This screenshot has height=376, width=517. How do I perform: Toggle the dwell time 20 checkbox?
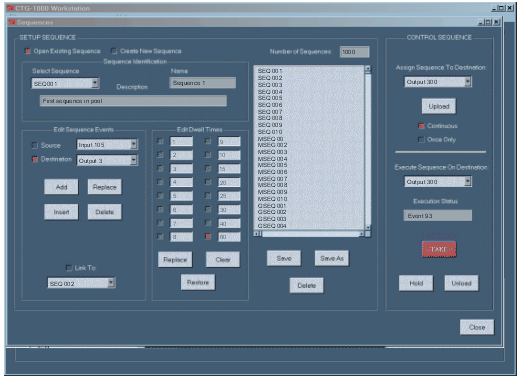pos(208,182)
